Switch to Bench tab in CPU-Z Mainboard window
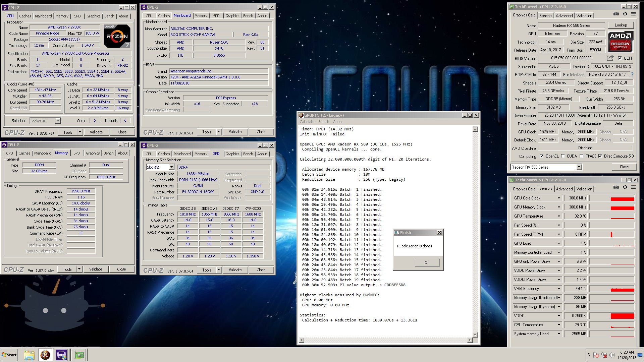 click(x=248, y=16)
